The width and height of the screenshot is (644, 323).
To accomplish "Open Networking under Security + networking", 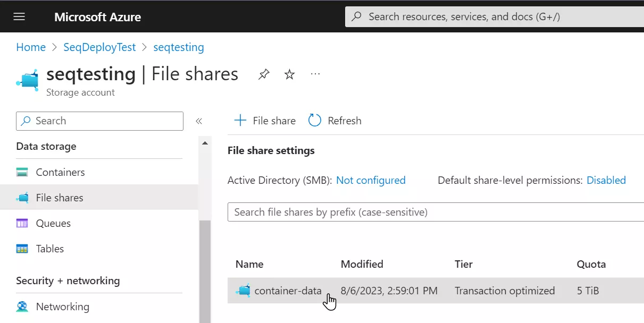I will 63,307.
